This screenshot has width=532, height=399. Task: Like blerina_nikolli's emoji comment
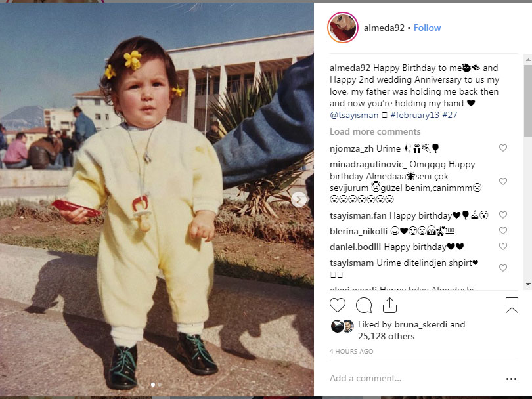click(503, 230)
